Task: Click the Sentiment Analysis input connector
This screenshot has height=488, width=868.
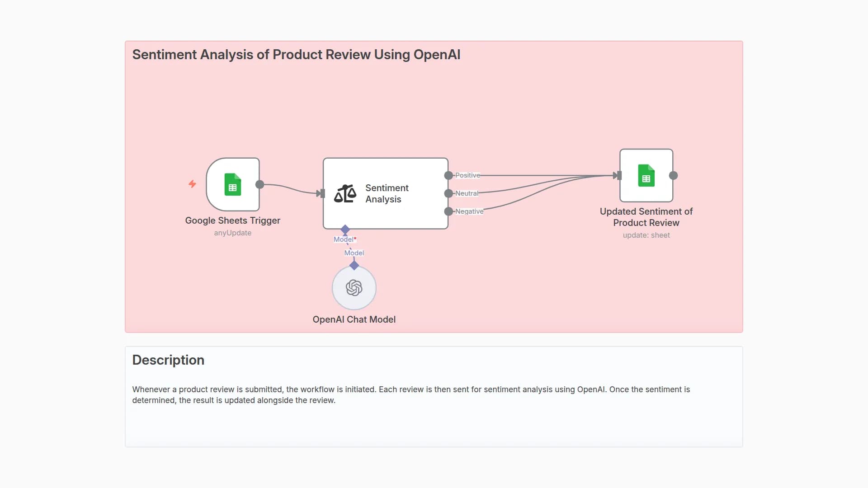Action: click(x=322, y=193)
